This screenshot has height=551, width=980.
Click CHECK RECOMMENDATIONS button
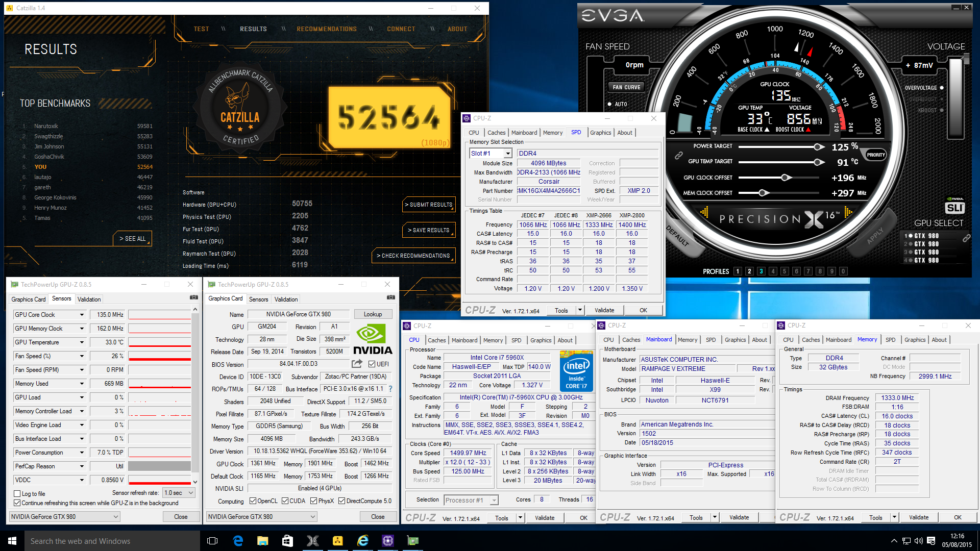413,256
